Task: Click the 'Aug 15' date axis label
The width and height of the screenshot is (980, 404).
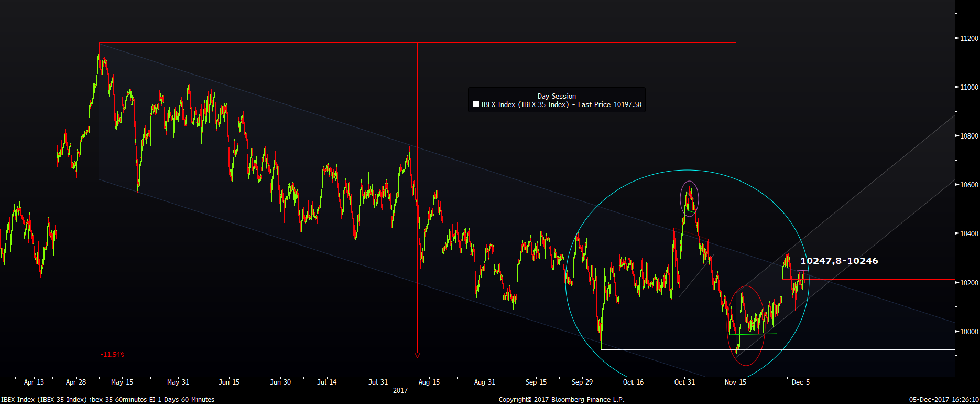Action: point(429,382)
